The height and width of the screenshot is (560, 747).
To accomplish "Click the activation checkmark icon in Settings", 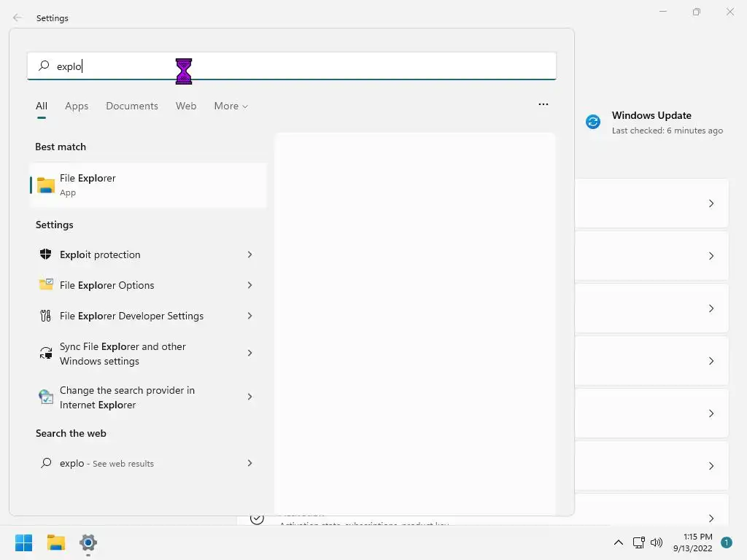I will 257,518.
